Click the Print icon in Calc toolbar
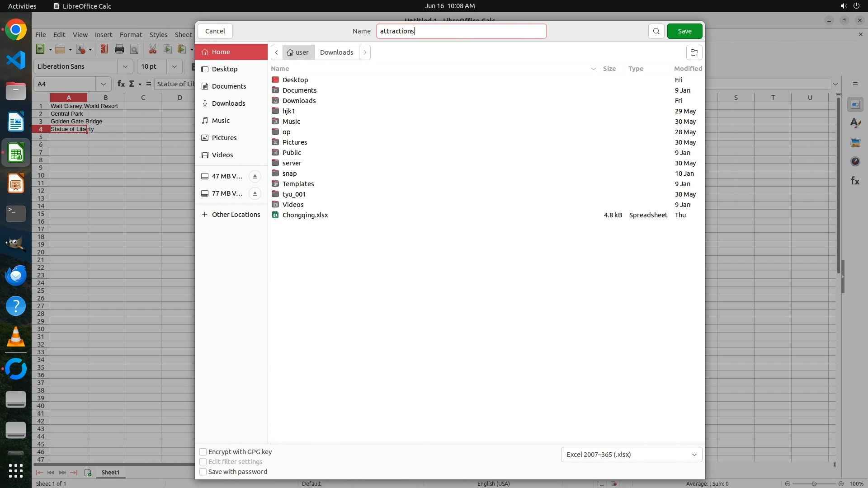 click(119, 49)
